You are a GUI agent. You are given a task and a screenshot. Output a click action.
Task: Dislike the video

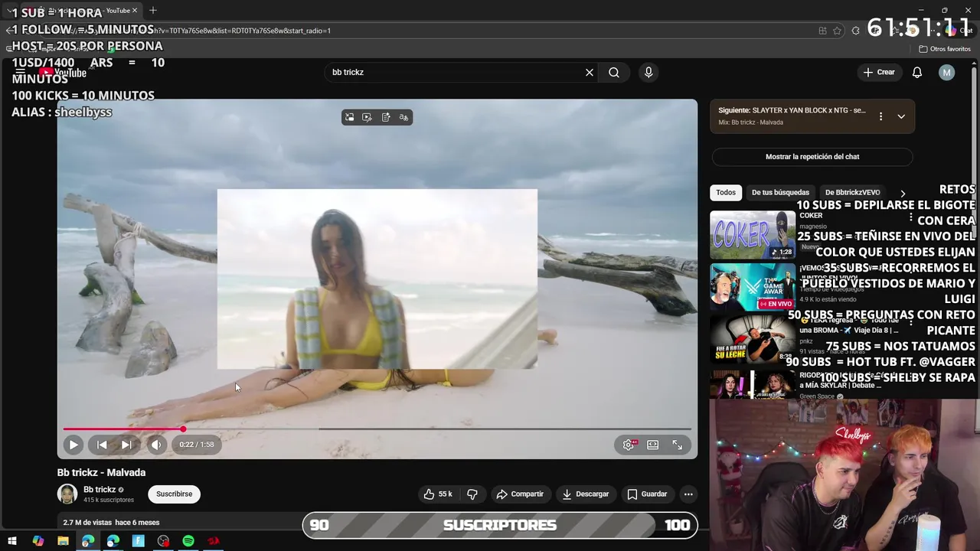coord(472,494)
